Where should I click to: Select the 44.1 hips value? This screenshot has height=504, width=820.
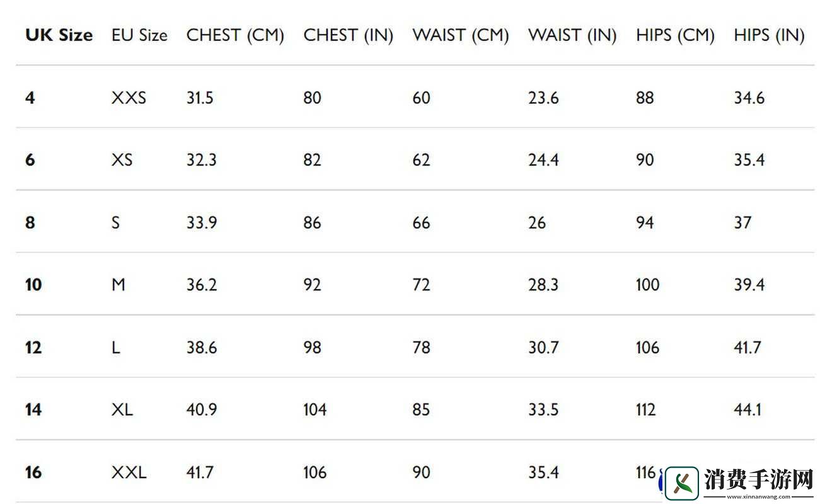click(x=748, y=409)
